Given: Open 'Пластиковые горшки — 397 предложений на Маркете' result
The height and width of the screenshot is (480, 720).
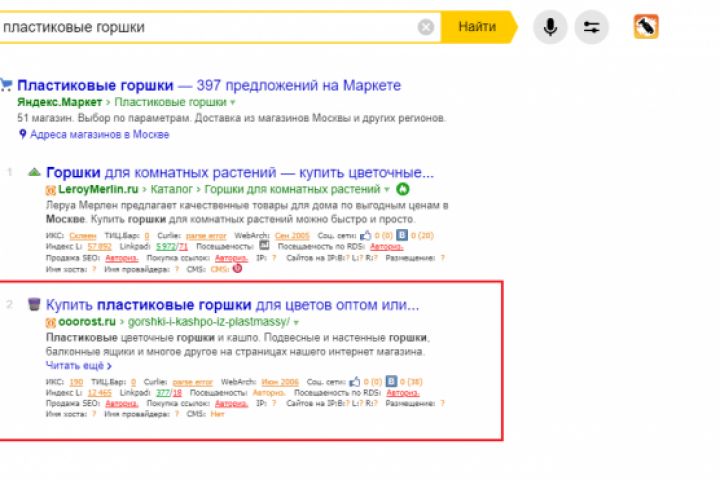Looking at the screenshot, I should point(209,85).
